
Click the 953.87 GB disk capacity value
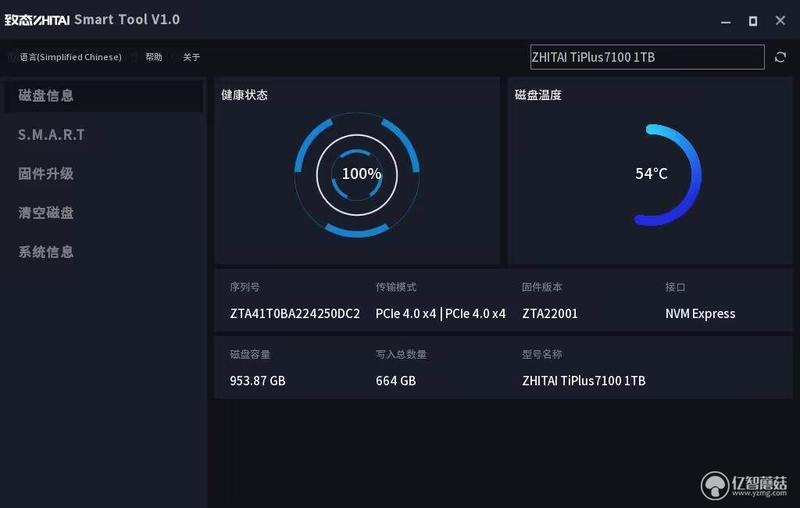pyautogui.click(x=258, y=380)
